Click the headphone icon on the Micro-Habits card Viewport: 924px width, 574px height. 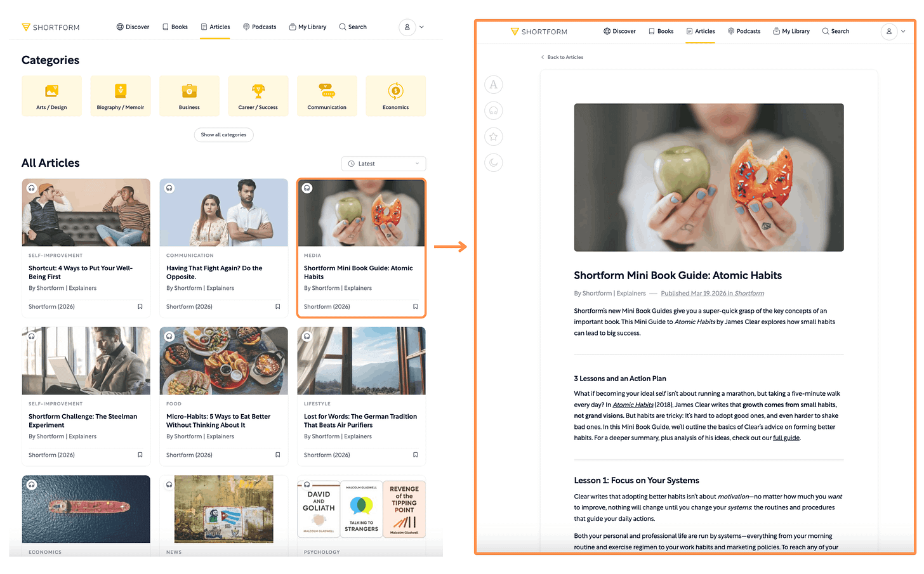point(169,336)
